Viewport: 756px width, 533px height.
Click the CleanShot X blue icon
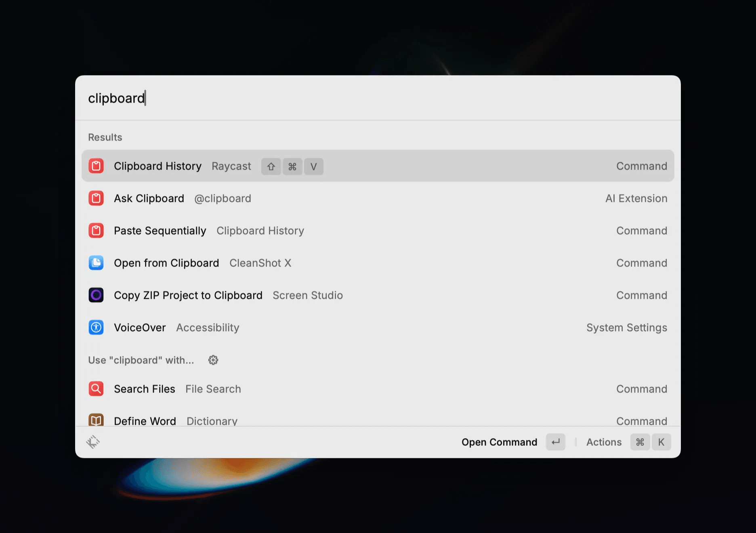[96, 263]
